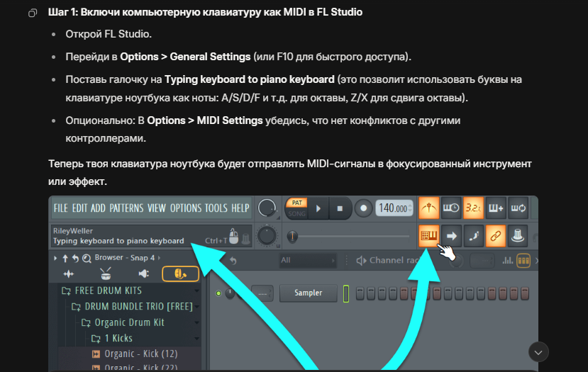
Task: Open the ADD menu
Action: 98,208
